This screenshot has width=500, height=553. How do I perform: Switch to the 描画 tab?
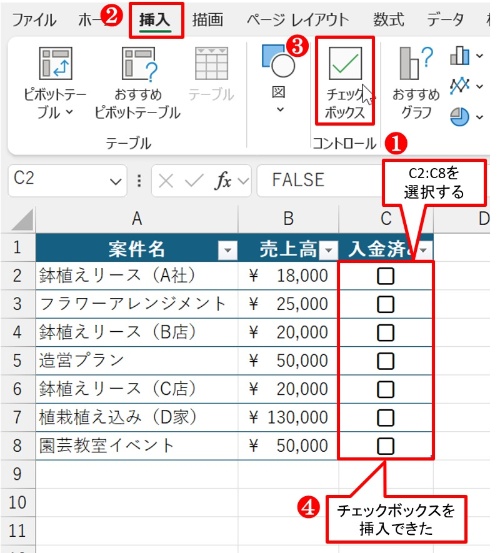coord(208,20)
